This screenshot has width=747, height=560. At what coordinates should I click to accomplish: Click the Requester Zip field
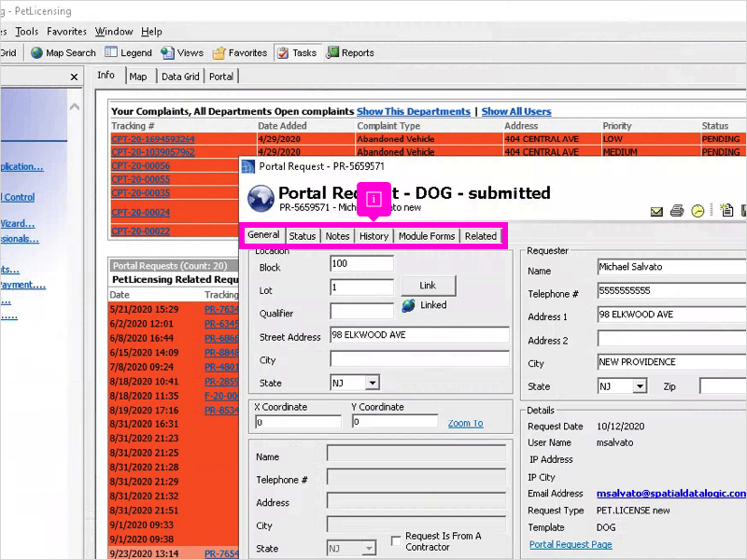pos(723,385)
